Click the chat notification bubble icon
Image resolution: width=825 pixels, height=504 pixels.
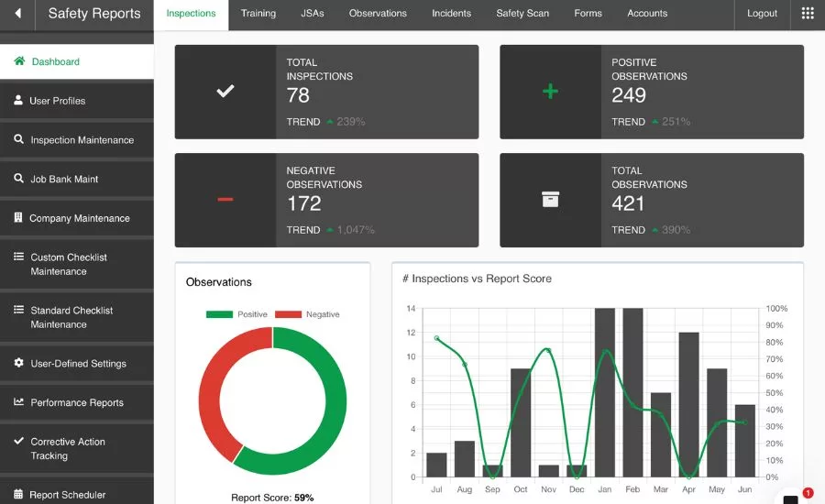tap(792, 497)
